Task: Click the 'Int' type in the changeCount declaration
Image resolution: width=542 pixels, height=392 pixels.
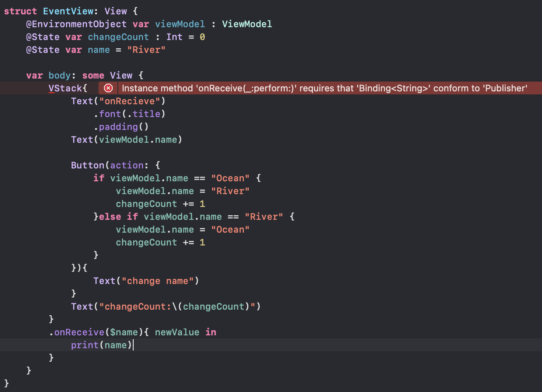Action: tap(174, 37)
